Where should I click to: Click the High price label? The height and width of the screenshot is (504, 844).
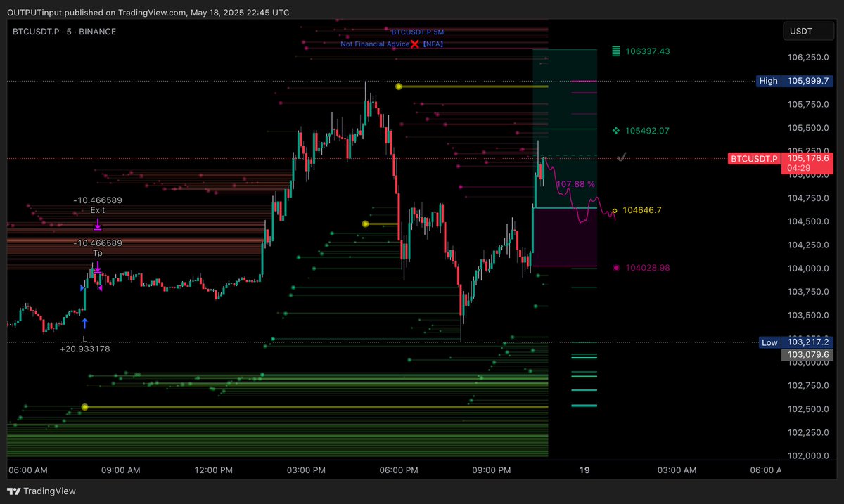(769, 81)
